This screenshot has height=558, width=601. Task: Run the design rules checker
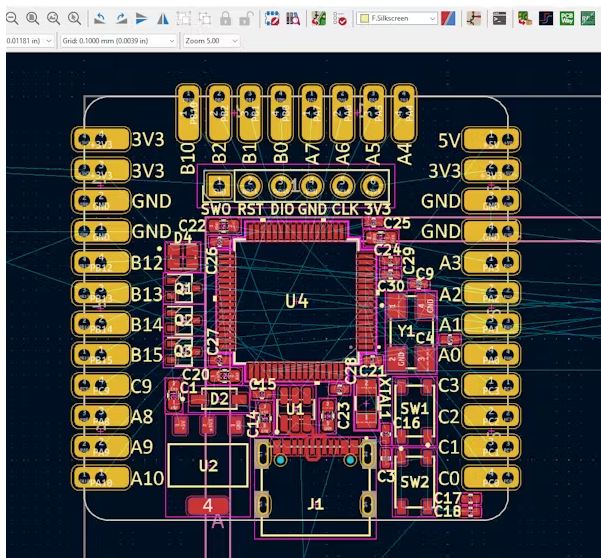(x=340, y=18)
